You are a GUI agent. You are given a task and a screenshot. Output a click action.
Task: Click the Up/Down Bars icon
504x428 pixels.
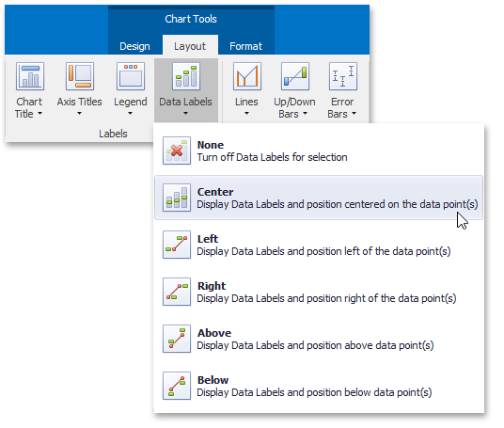pyautogui.click(x=294, y=76)
